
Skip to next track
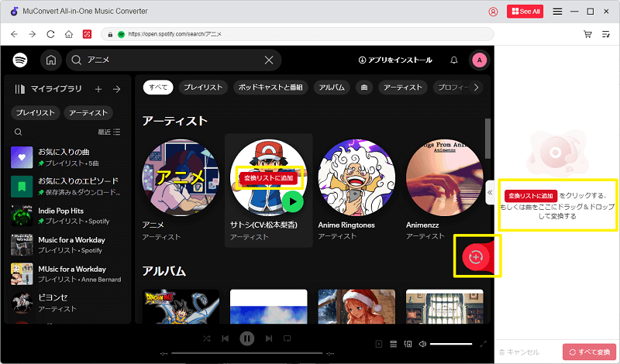269,338
